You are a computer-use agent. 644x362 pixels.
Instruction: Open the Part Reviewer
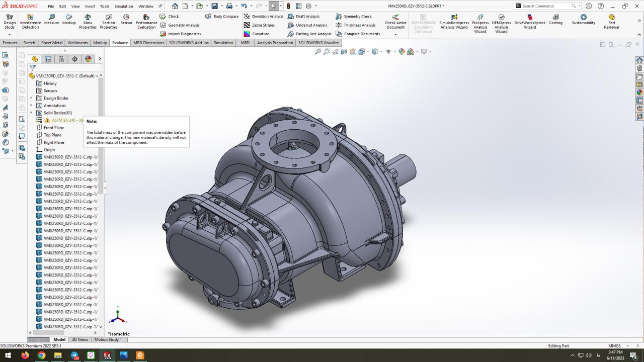611,22
